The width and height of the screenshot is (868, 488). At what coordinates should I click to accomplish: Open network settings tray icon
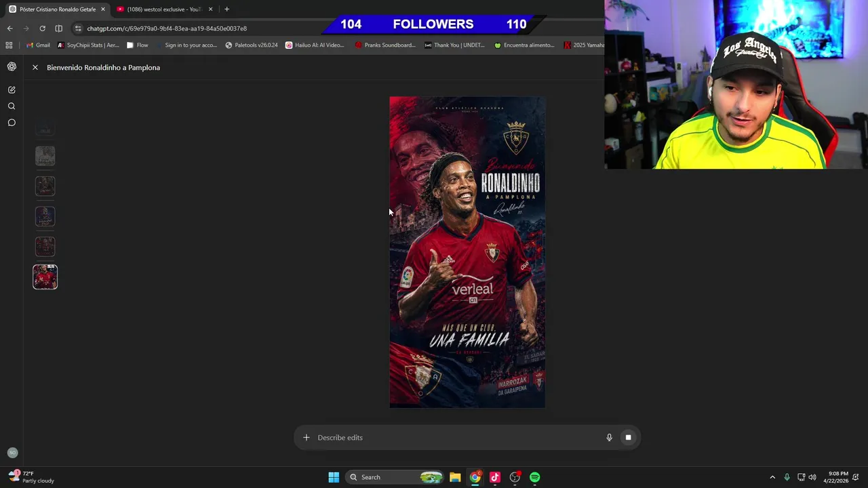click(801, 477)
